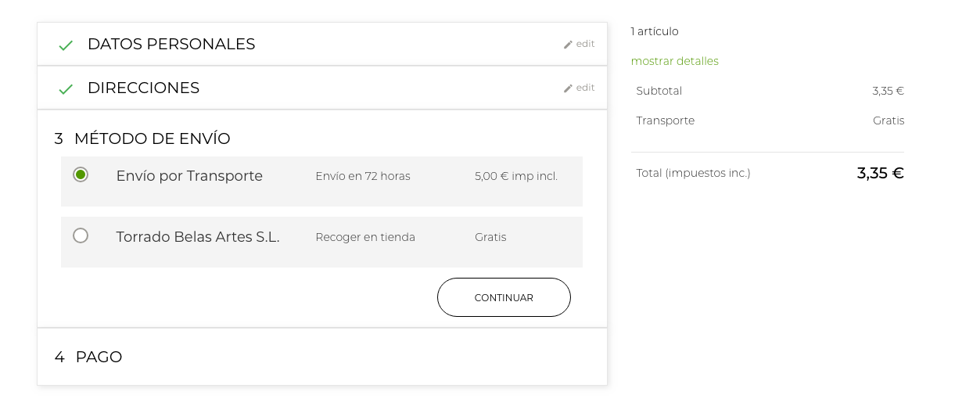The height and width of the screenshot is (399, 980).
Task: Click the Envío en 72 horas delivery text
Action: click(x=363, y=176)
